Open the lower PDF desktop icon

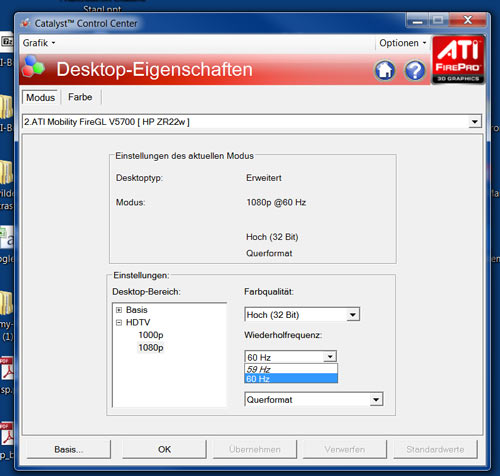[7, 434]
